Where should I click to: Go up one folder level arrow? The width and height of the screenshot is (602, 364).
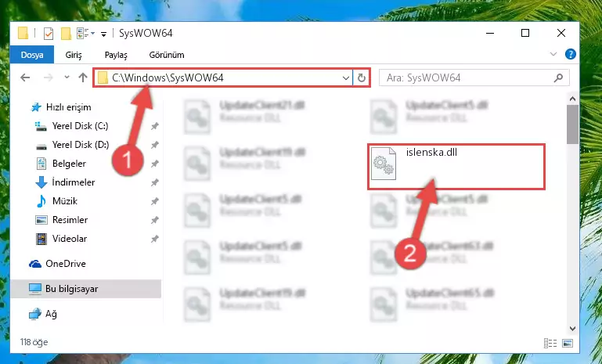(x=82, y=78)
